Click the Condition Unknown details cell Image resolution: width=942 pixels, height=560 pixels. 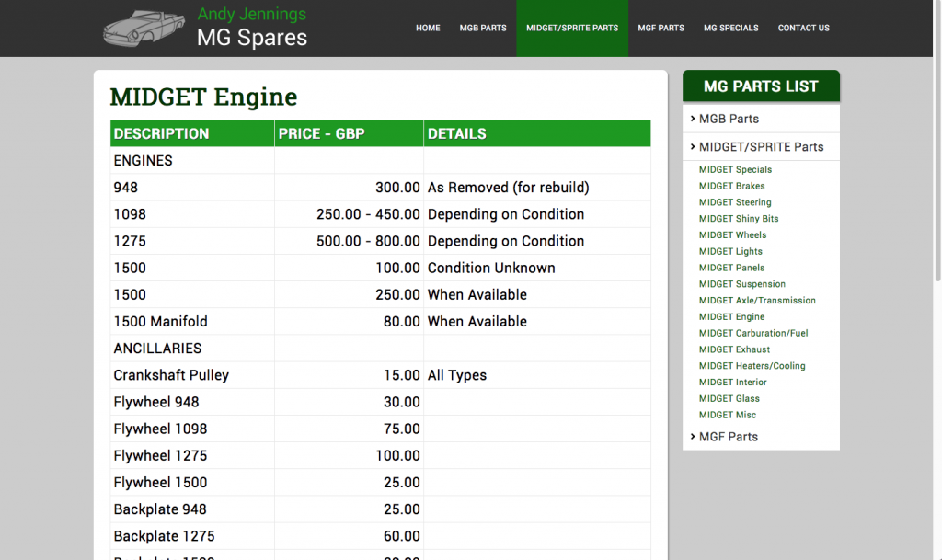tap(537, 268)
